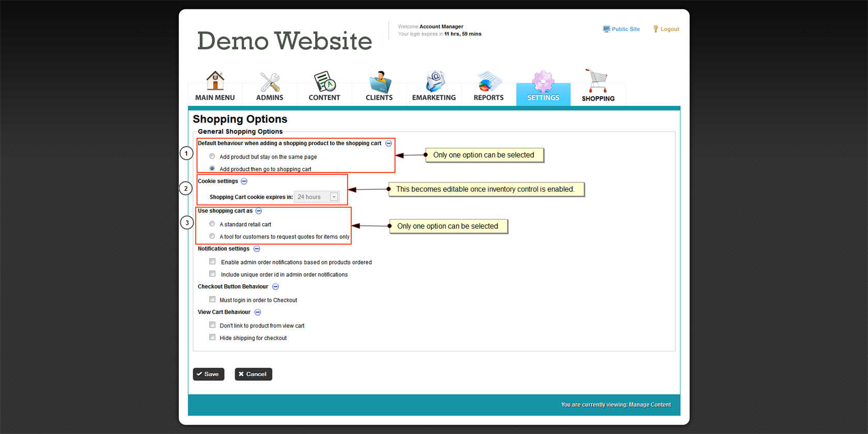The width and height of the screenshot is (868, 434).
Task: Open the Content document icon
Action: pyautogui.click(x=324, y=82)
